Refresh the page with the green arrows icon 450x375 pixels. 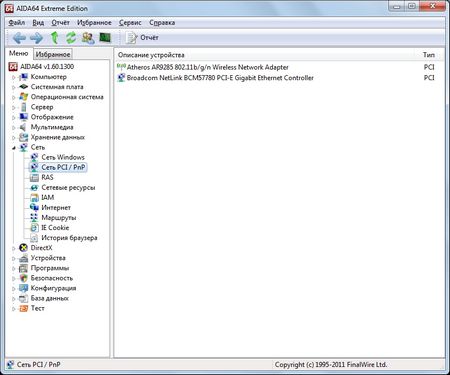pos(71,38)
